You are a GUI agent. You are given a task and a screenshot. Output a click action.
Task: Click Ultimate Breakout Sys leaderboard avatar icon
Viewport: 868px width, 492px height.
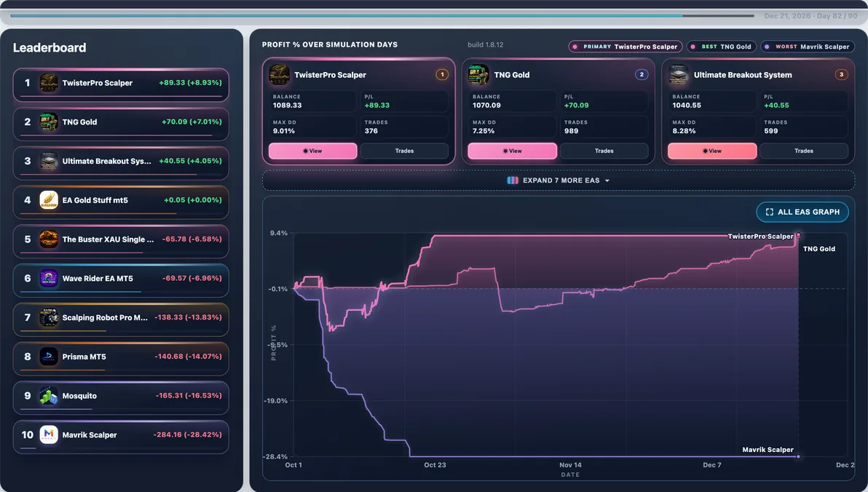click(x=49, y=161)
